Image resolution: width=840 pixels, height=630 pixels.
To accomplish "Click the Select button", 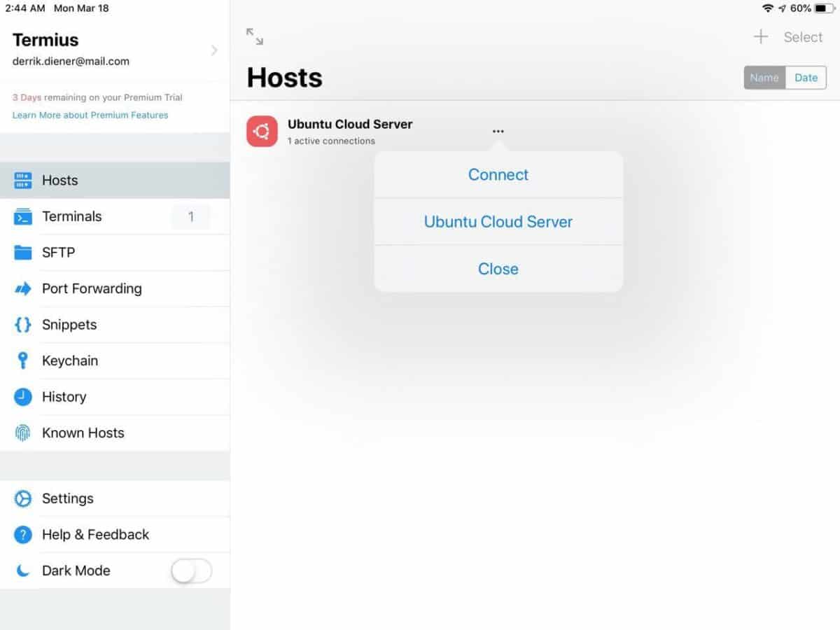I will pos(803,37).
